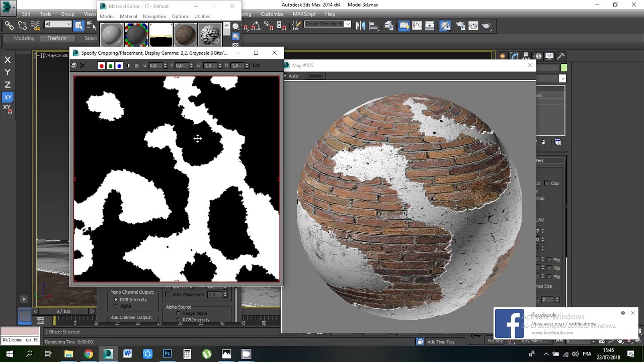Toggle blue channel in cropping window
644x362 pixels.
click(119, 65)
